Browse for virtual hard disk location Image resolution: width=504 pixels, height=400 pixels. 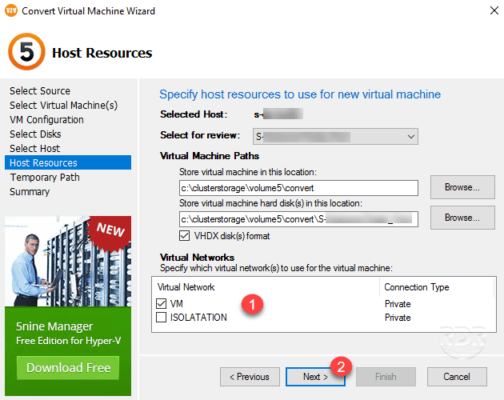(x=462, y=217)
